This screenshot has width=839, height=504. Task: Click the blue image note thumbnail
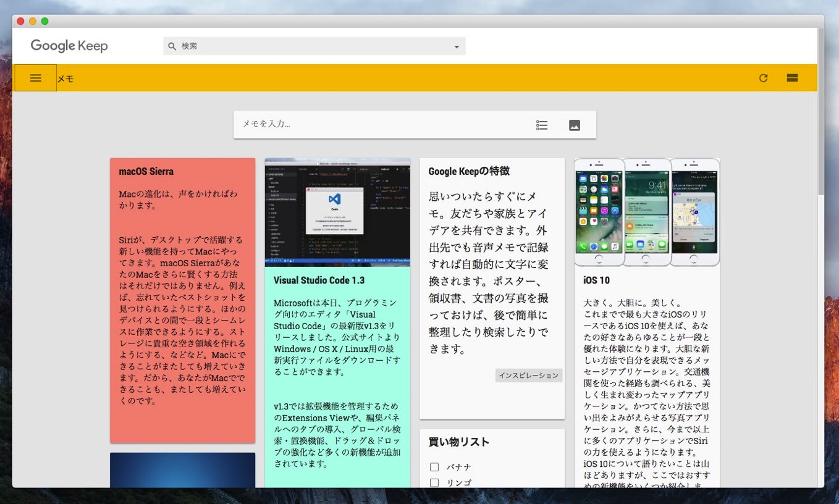[x=183, y=470]
